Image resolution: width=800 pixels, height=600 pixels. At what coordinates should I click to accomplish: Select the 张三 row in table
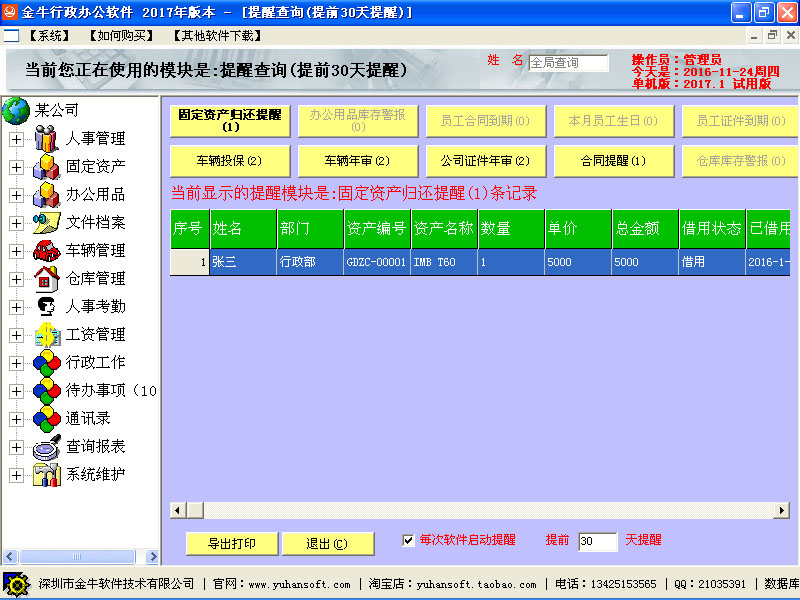[242, 262]
